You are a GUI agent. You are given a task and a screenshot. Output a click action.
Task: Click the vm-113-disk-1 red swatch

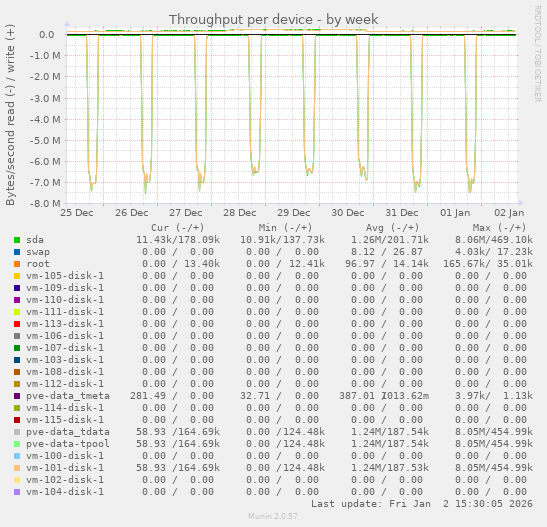click(x=17, y=324)
